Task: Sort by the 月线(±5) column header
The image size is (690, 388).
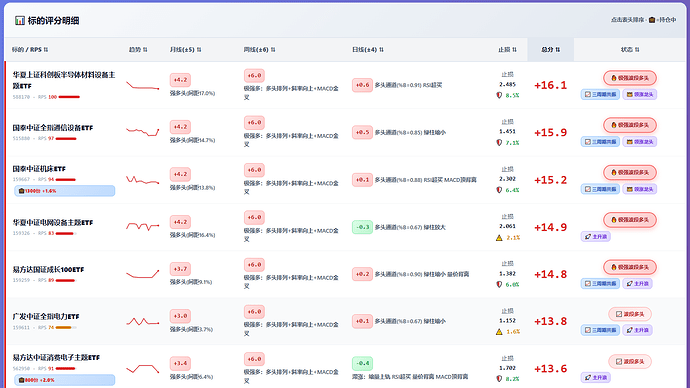Action: tap(185, 50)
